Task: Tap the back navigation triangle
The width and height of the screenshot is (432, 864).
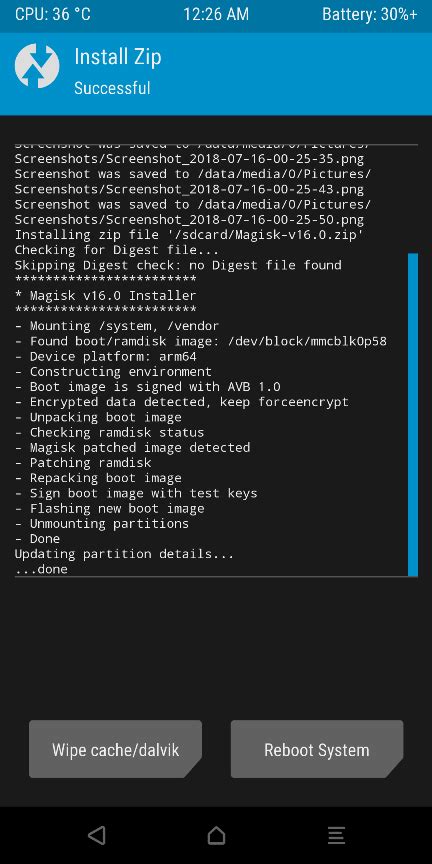Action: 97,835
